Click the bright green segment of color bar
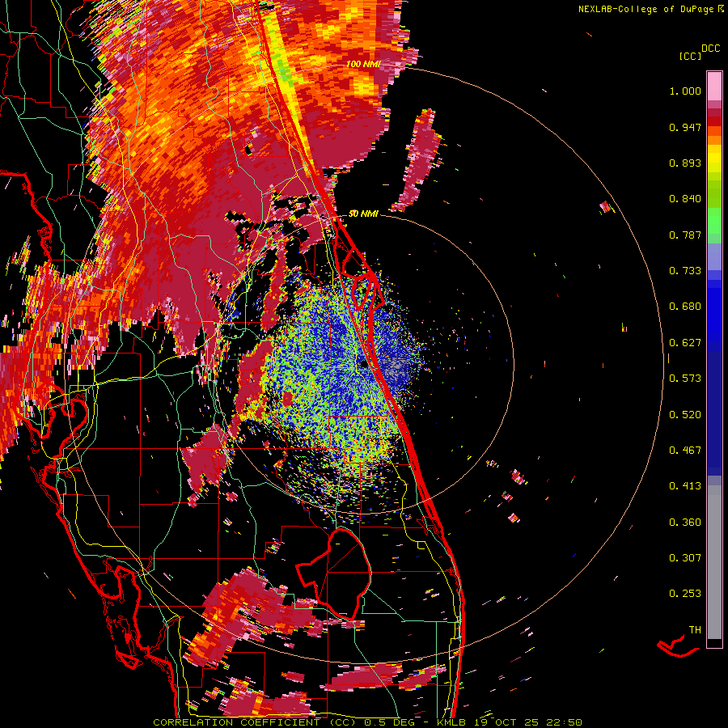The height and width of the screenshot is (728, 728). click(x=714, y=221)
